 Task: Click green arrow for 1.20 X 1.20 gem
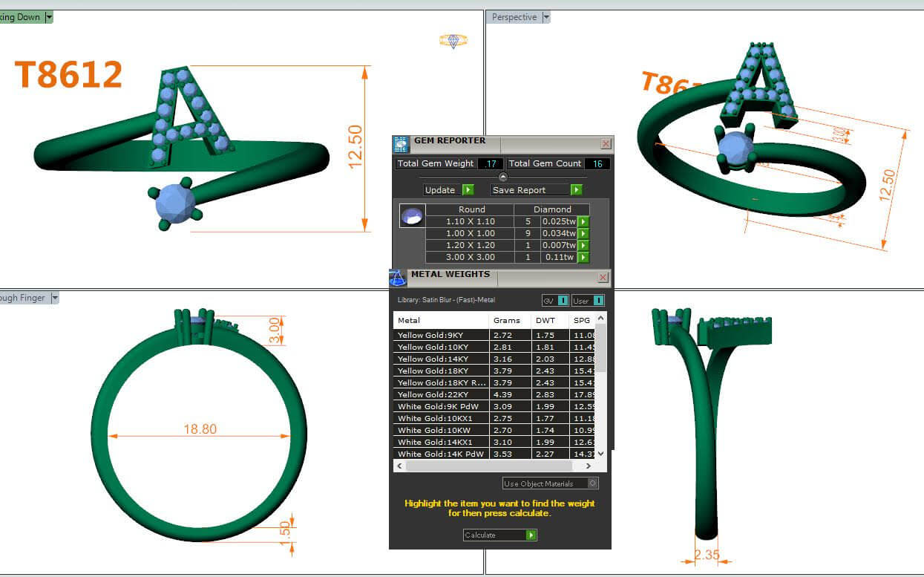tap(583, 246)
